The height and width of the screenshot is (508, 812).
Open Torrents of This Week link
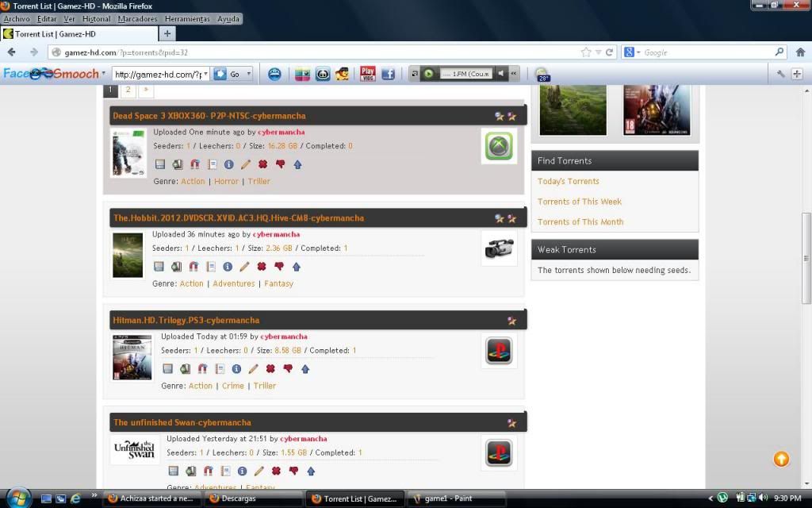pyautogui.click(x=580, y=201)
